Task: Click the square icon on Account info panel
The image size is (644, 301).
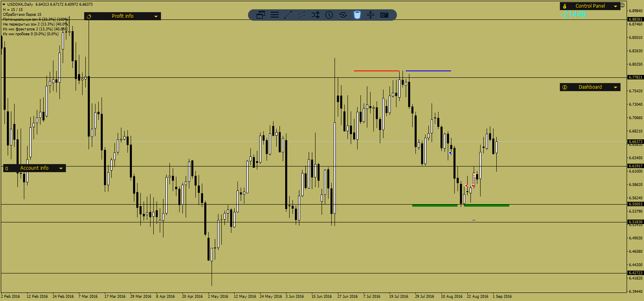Action: [6, 168]
